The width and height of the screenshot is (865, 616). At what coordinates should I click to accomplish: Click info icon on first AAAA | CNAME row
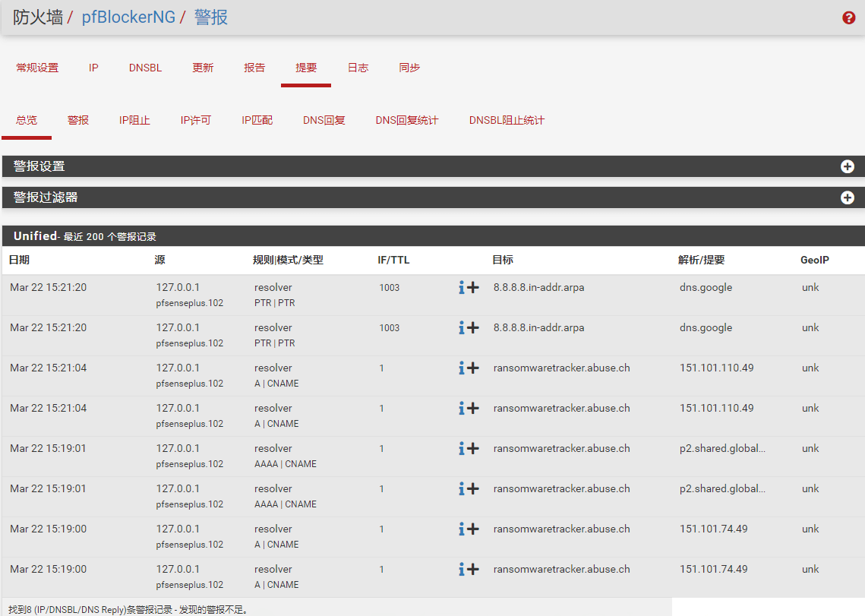point(461,449)
